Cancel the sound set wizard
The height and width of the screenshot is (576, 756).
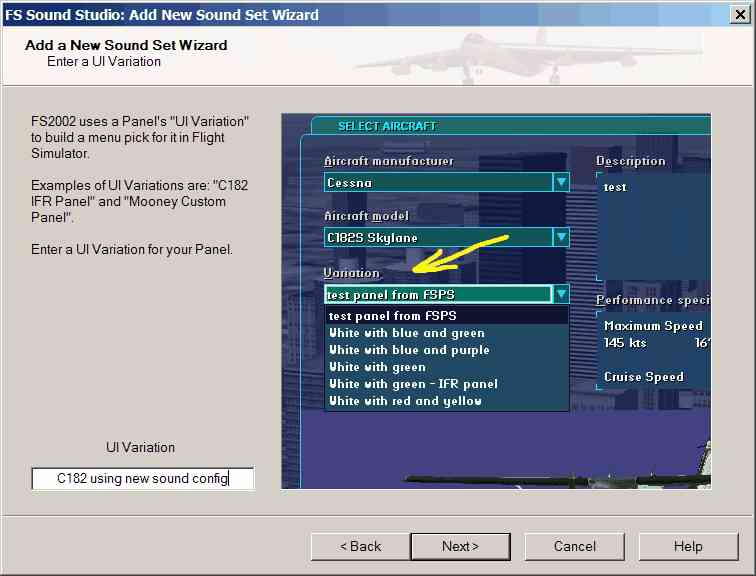point(574,546)
